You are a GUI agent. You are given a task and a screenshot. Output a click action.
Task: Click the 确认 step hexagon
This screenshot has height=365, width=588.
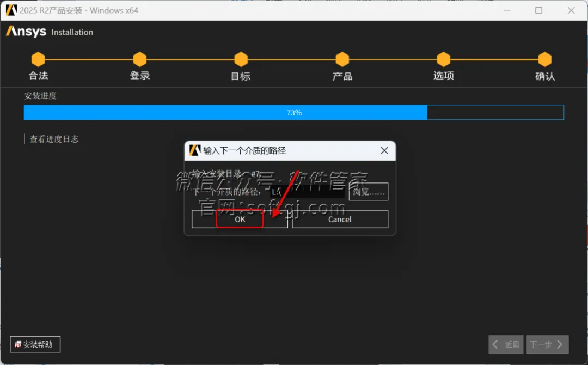pyautogui.click(x=545, y=59)
